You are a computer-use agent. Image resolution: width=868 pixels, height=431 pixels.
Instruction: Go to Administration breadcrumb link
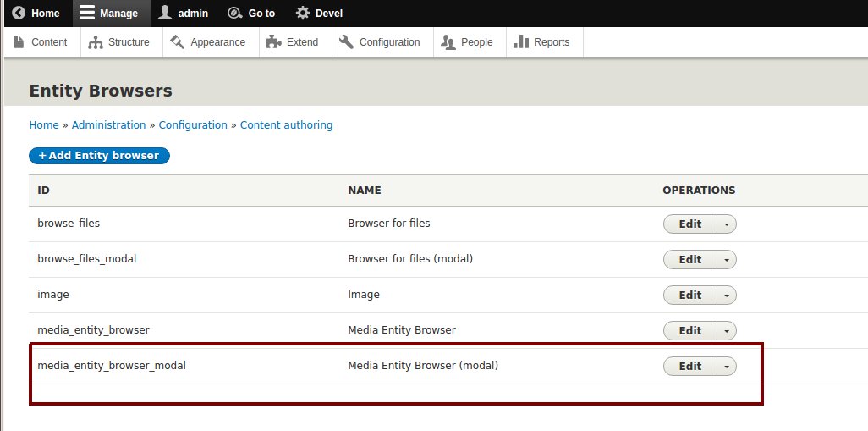108,125
